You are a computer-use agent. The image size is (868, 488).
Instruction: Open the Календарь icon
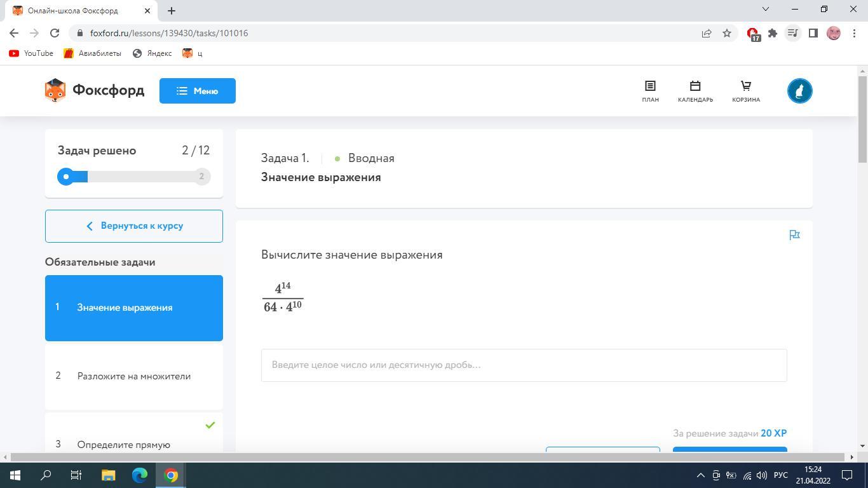click(695, 91)
